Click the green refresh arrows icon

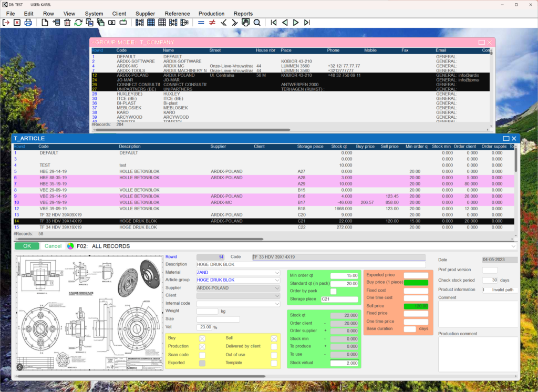[78, 23]
